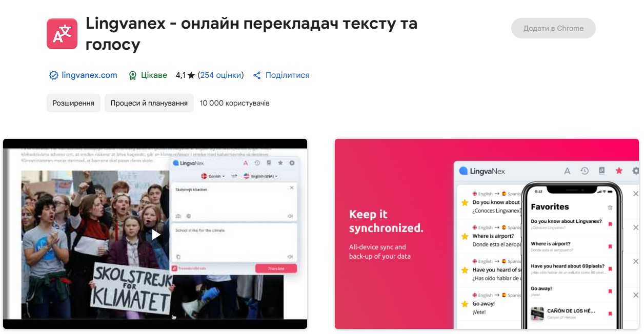Select the Розширення category chip
The width and height of the screenshot is (644, 334).
click(73, 103)
